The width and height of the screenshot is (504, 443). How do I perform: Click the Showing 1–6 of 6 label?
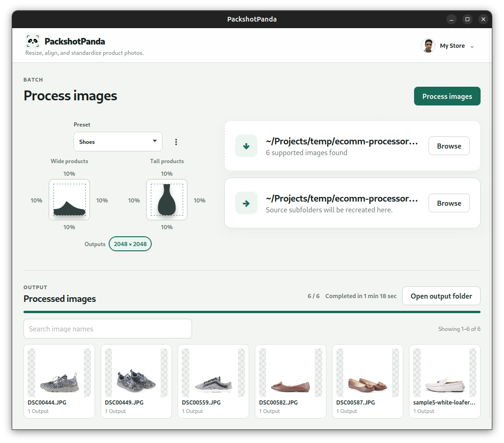pyautogui.click(x=460, y=329)
